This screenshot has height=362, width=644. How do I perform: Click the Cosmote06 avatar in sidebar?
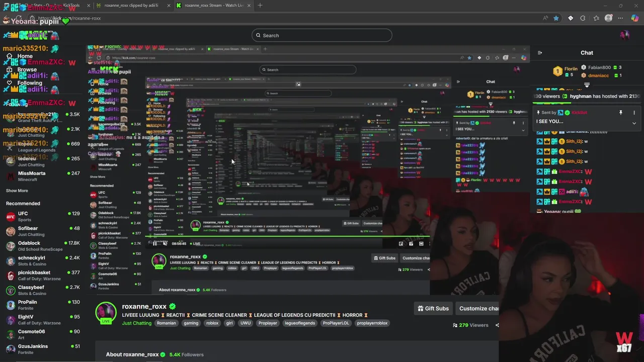coord(11,335)
